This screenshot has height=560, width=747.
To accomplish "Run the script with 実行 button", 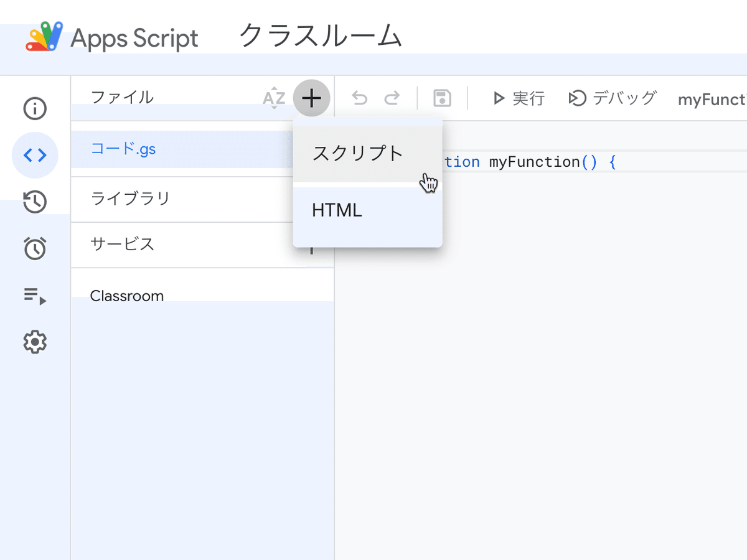I will point(518,98).
